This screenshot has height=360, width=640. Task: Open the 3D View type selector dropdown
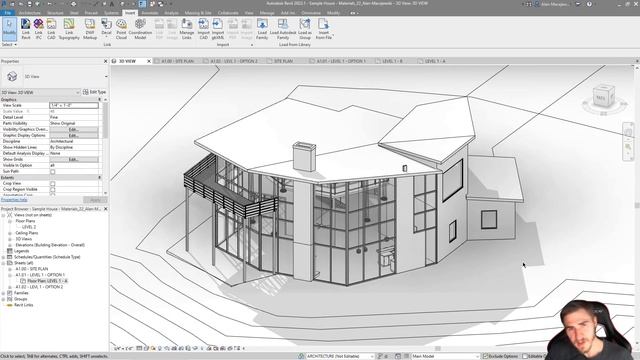pos(106,76)
